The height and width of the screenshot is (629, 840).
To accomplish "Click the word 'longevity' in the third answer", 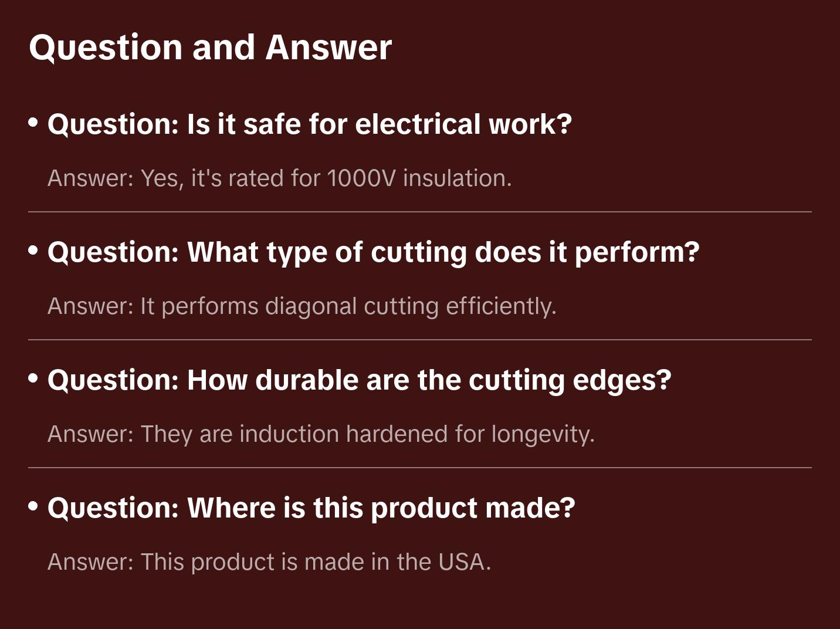I will 541,434.
